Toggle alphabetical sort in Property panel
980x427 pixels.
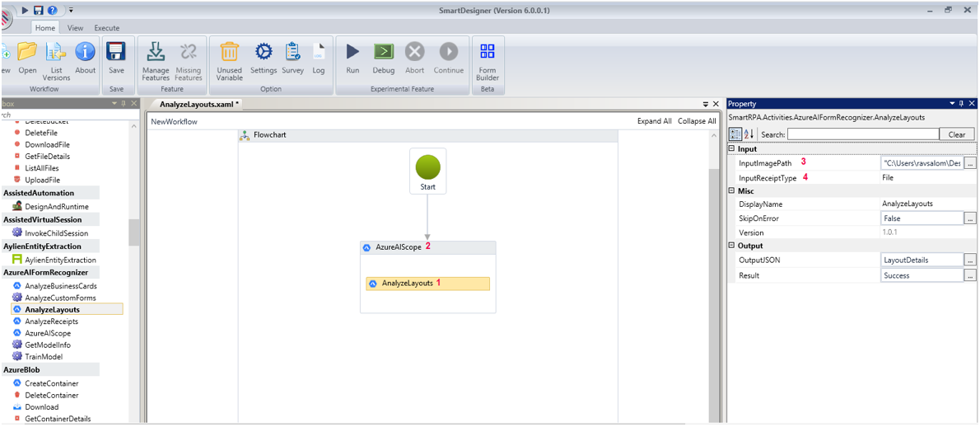click(x=749, y=134)
